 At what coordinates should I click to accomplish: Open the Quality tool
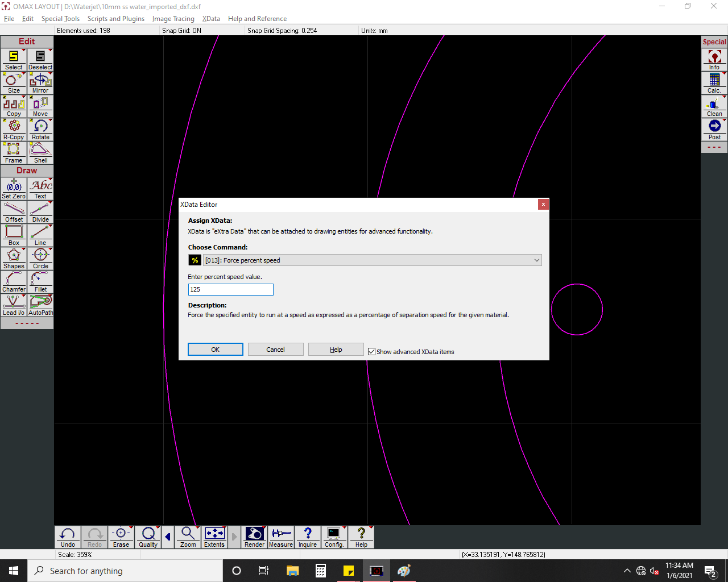148,537
